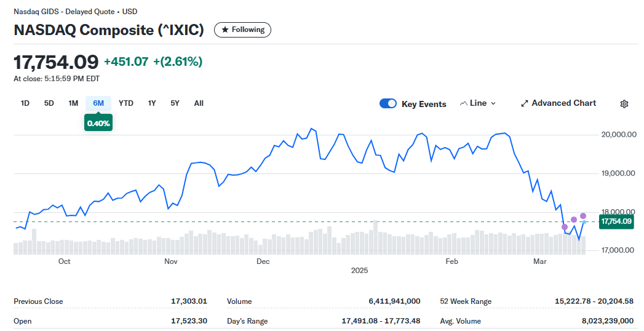The image size is (644, 331).
Task: Click the Nasdaq GIDS Delayed Quote text
Action: pos(76,12)
